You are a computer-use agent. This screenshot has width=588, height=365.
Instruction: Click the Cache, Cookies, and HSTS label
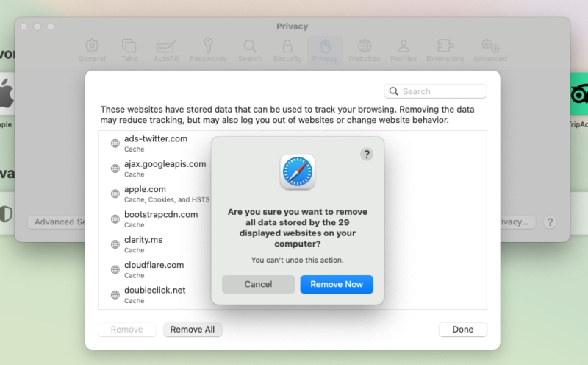click(167, 199)
